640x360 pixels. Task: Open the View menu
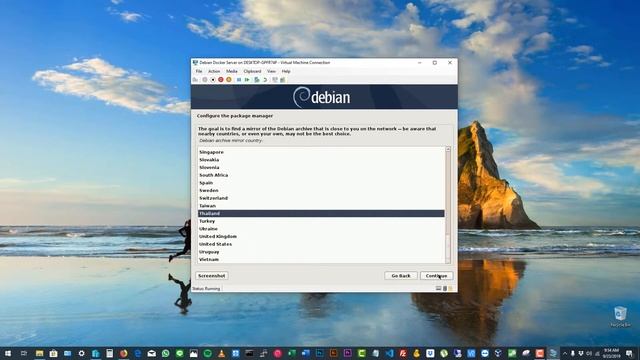(x=271, y=71)
